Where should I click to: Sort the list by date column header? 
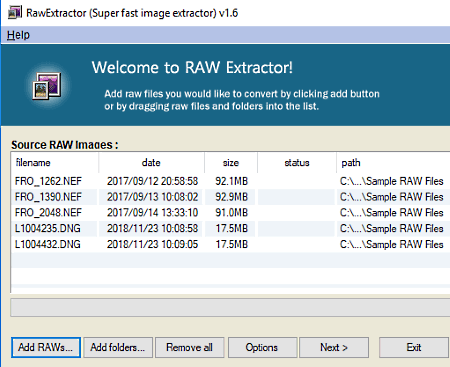151,163
